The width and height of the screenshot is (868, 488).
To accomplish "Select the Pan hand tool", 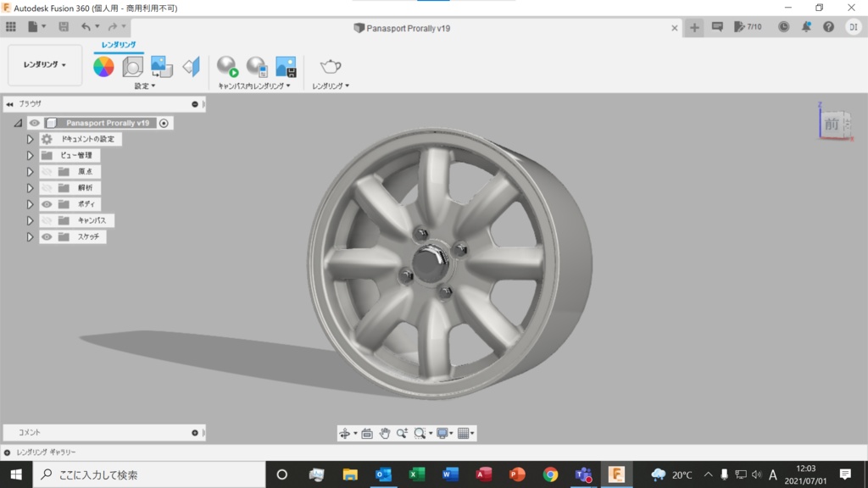I will point(385,433).
